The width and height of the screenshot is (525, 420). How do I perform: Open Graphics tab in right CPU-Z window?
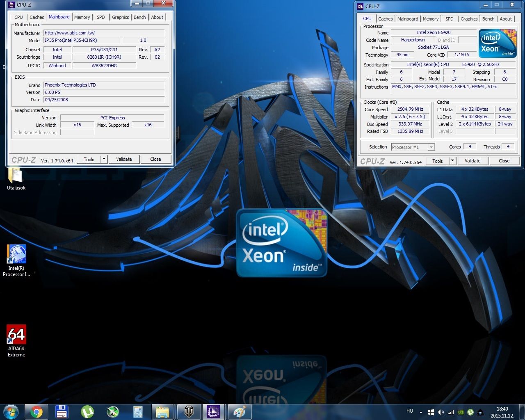(469, 19)
